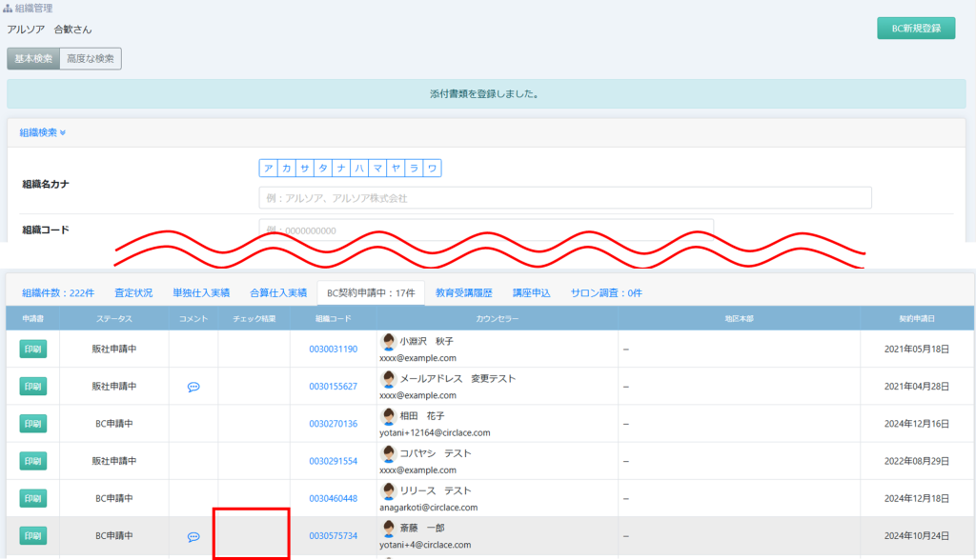Filter organizations by kana サ

tap(305, 169)
